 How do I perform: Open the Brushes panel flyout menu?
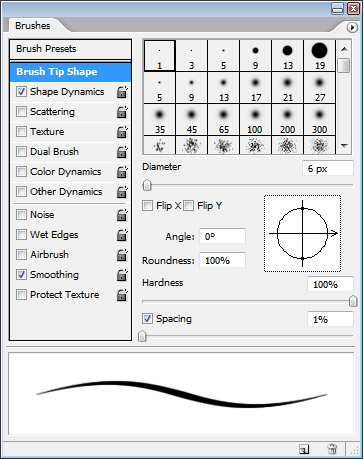[352, 27]
